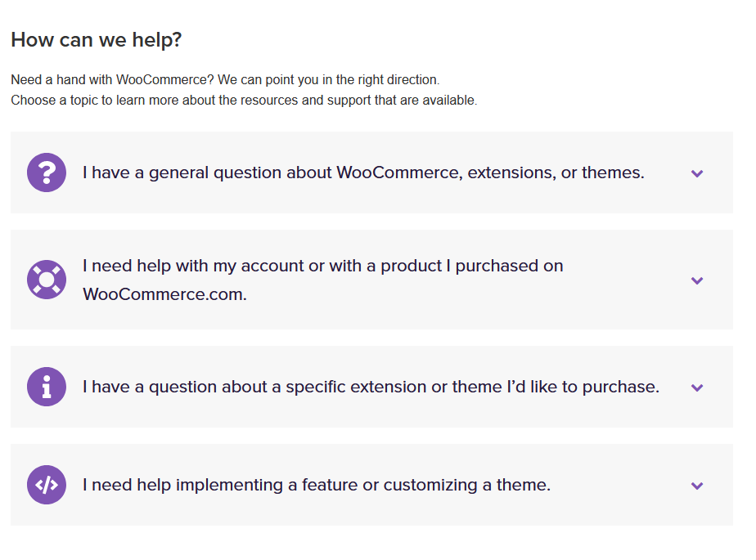Expand the account help topic chevron
Image resolution: width=756 pixels, height=560 pixels.
pyautogui.click(x=697, y=280)
